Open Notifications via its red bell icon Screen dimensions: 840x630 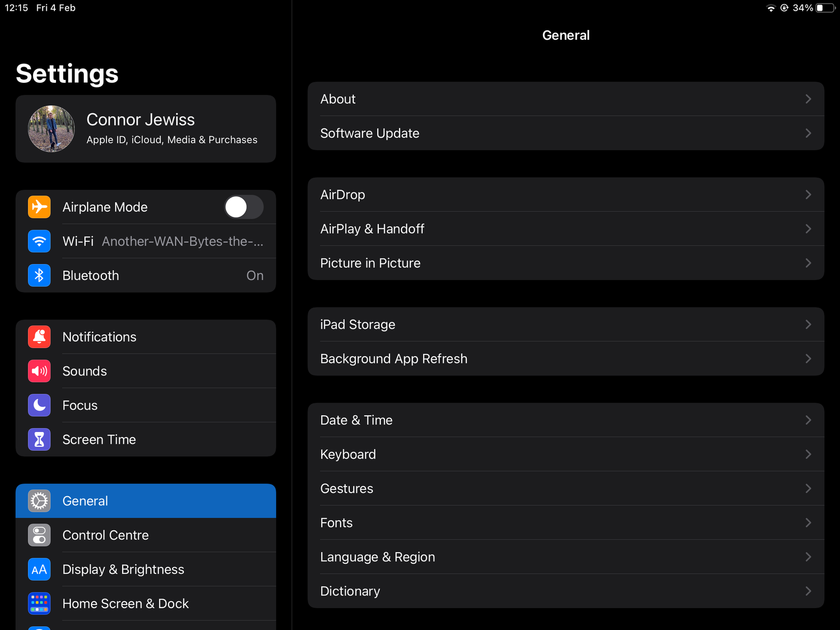pyautogui.click(x=39, y=336)
